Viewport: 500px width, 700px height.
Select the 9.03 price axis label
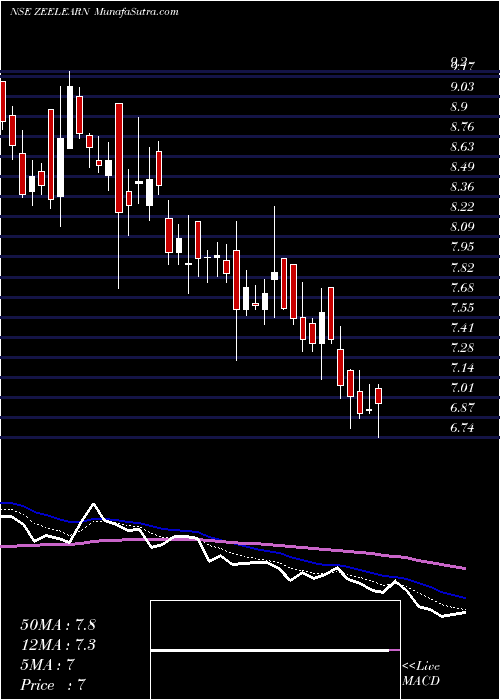[x=462, y=87]
